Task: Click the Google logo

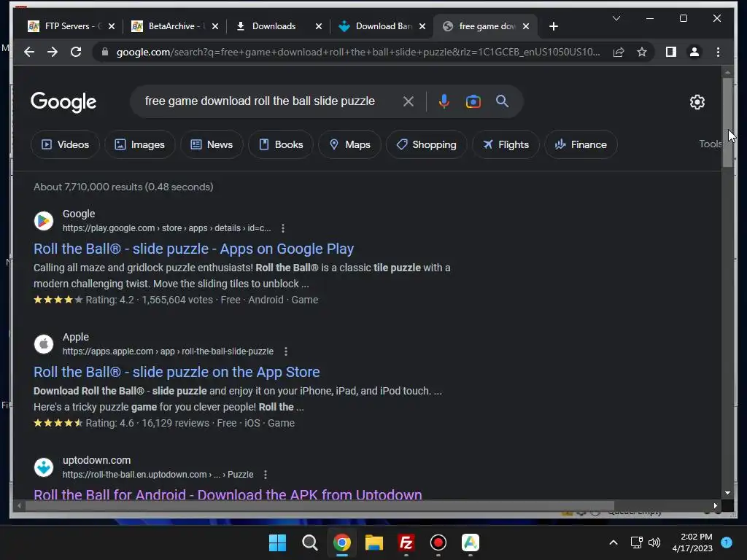Action: coord(63,101)
